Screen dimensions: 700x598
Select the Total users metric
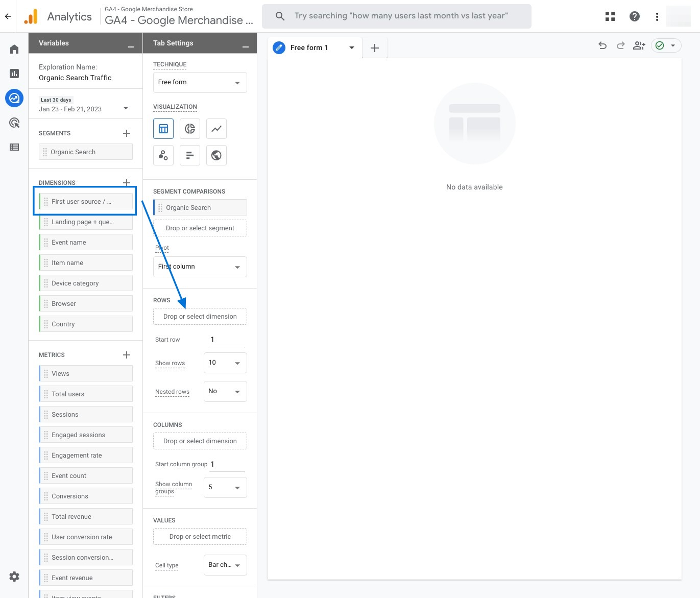coord(86,394)
